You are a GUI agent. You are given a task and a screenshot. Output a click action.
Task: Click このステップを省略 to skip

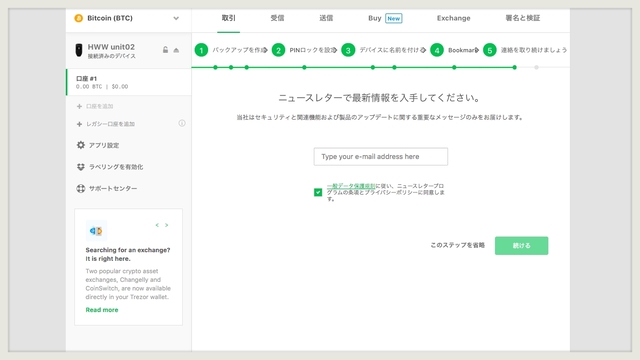pyautogui.click(x=458, y=245)
